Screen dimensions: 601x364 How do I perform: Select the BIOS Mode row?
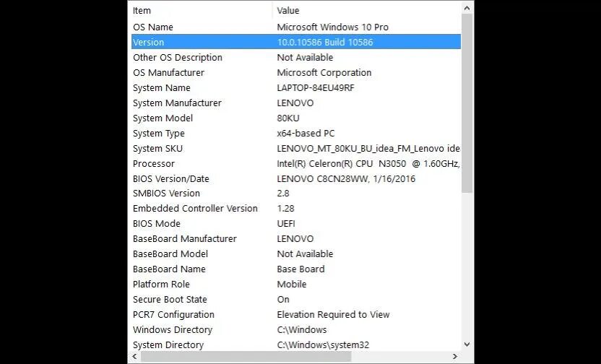pos(296,223)
